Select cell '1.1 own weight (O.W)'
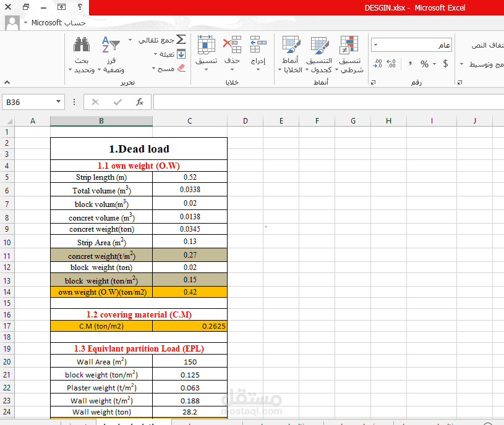 click(139, 166)
